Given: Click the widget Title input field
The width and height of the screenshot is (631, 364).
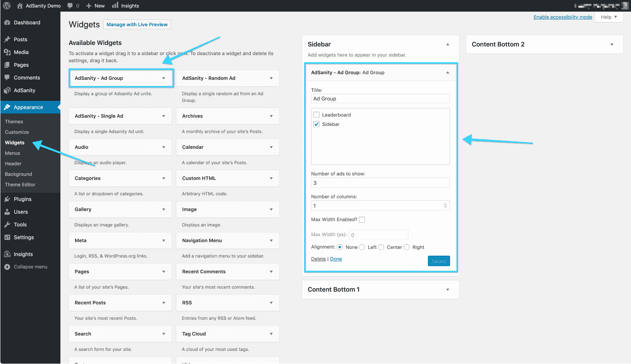Looking at the screenshot, I should point(381,99).
